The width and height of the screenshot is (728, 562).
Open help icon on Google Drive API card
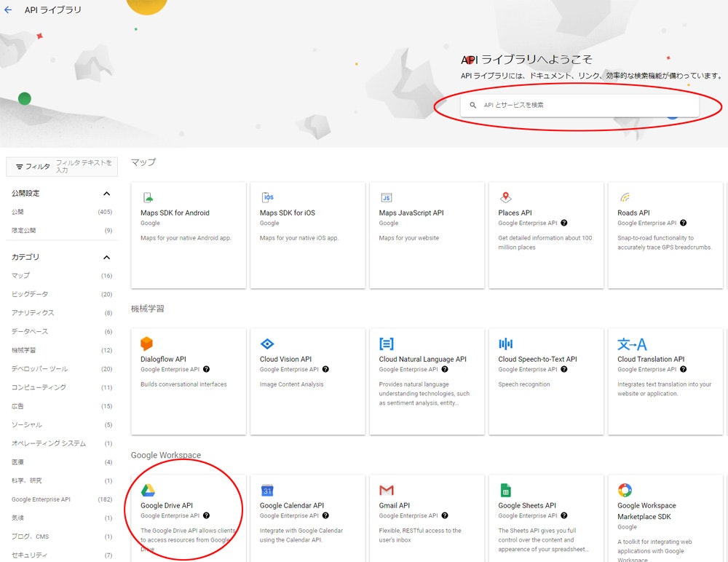206,515
